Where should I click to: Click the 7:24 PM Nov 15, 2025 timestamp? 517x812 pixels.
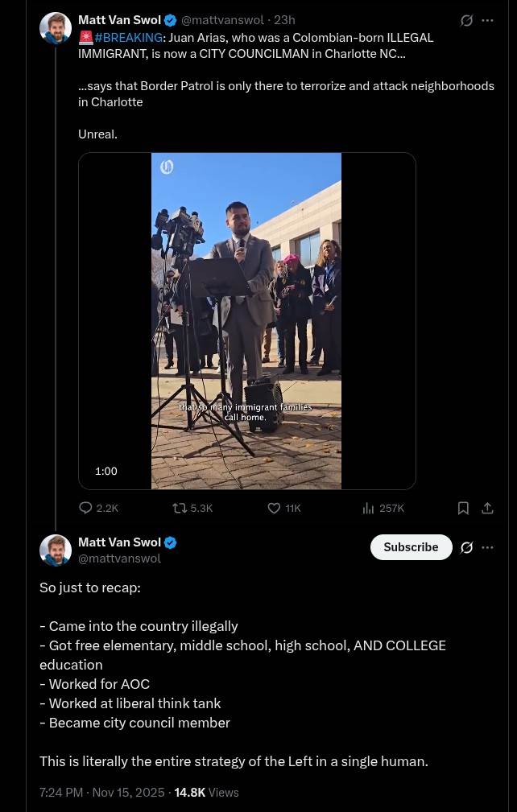point(101,793)
